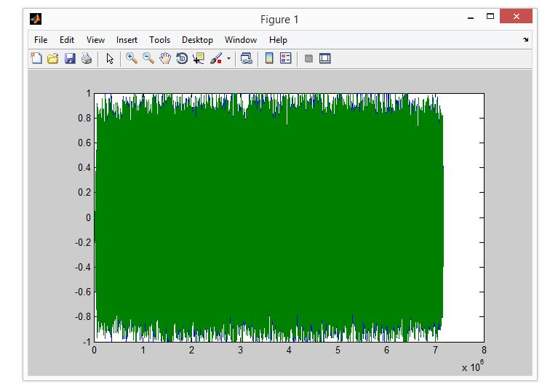
Task: Click Hide Plot Tools icon
Action: click(x=308, y=59)
